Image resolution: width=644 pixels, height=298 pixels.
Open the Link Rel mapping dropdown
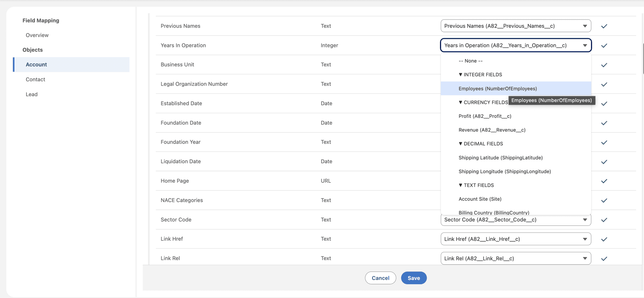pos(516,258)
